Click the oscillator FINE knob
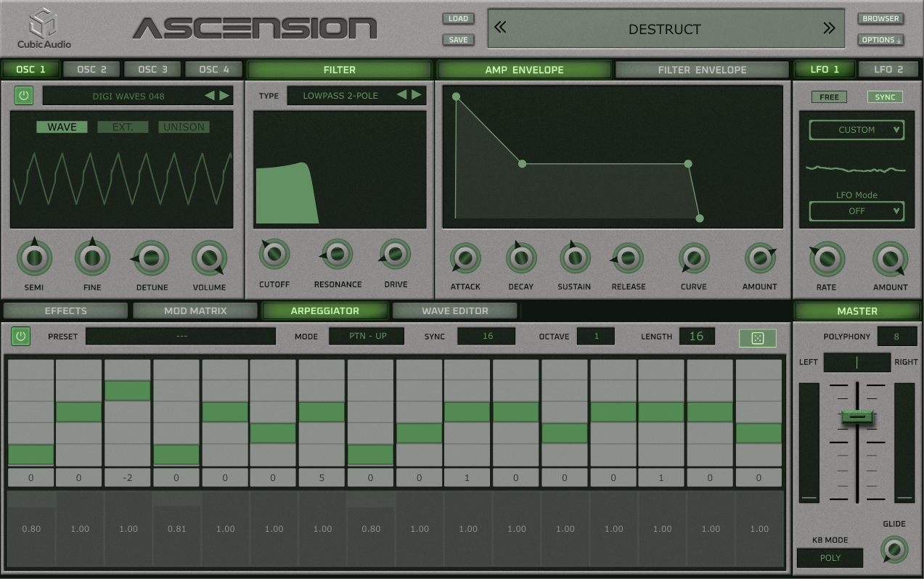This screenshot has width=924, height=579. (92, 258)
